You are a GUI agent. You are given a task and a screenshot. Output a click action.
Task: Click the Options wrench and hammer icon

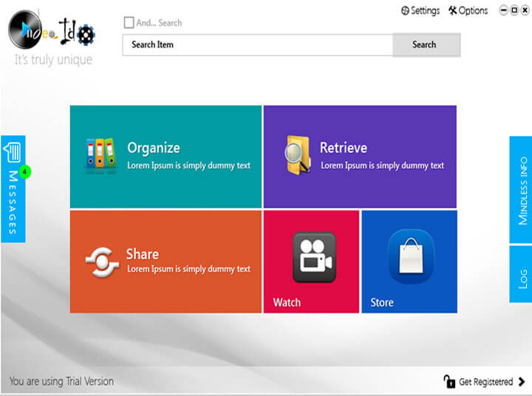pyautogui.click(x=453, y=10)
